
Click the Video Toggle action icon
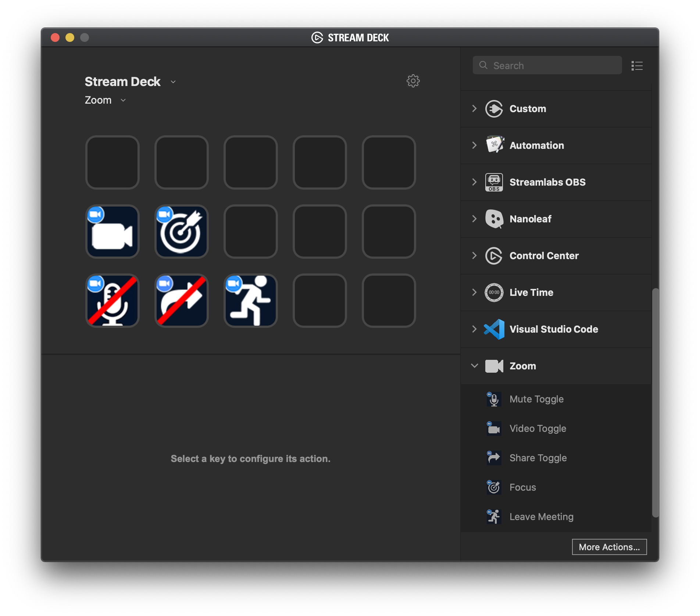coord(494,429)
